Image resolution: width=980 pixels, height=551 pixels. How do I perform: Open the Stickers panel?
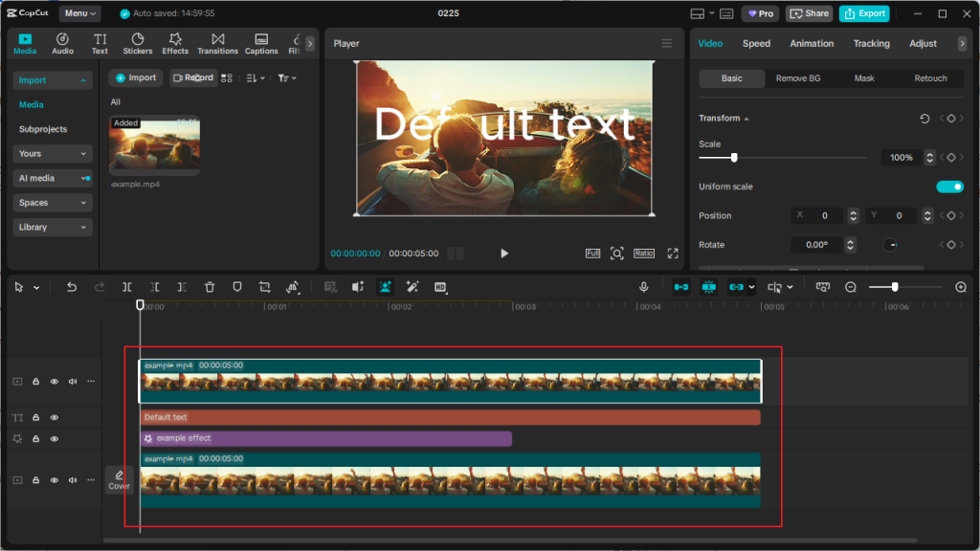coord(136,43)
